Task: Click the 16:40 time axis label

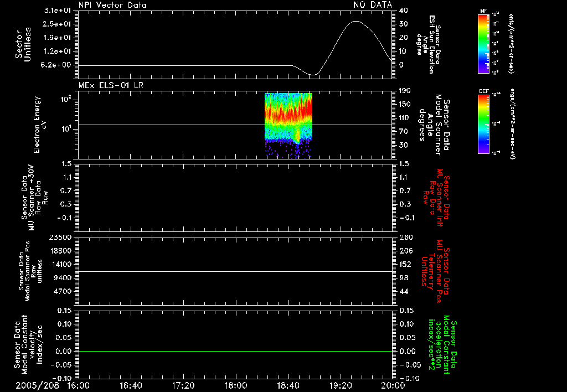Action: coord(131,385)
